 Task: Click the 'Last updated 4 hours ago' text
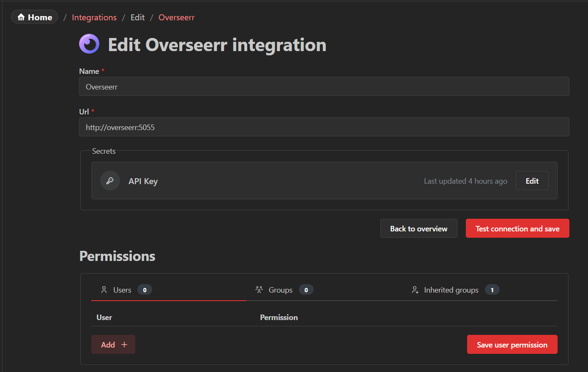pos(465,181)
